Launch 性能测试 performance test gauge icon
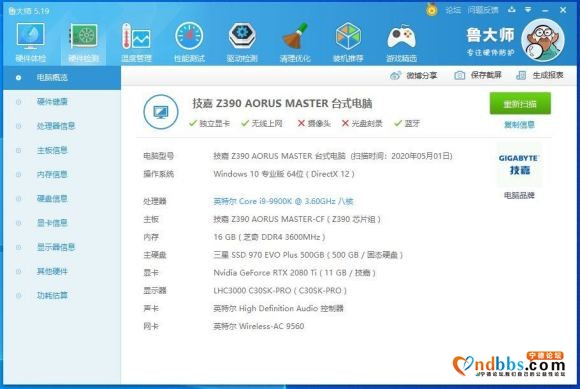The image size is (580, 389). click(x=189, y=42)
